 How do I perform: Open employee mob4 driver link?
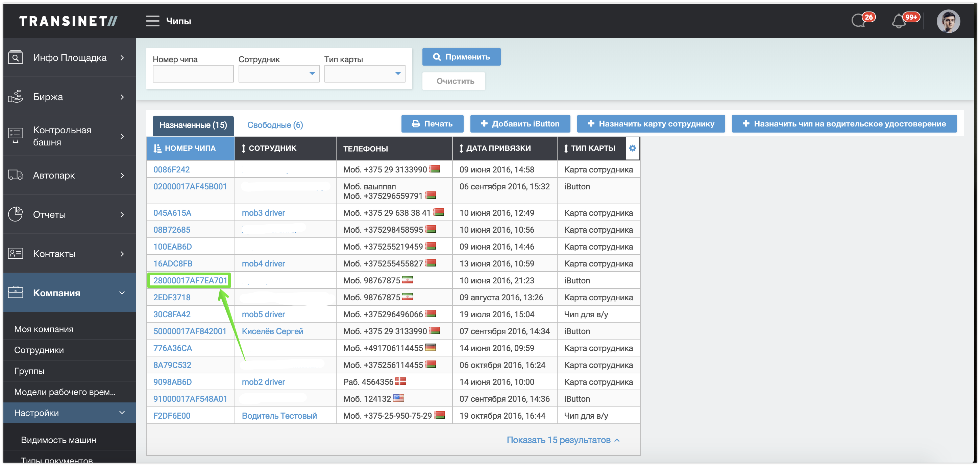pos(263,263)
